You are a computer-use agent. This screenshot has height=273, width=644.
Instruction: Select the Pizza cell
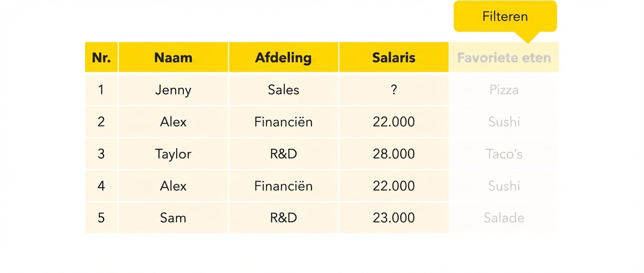[504, 90]
